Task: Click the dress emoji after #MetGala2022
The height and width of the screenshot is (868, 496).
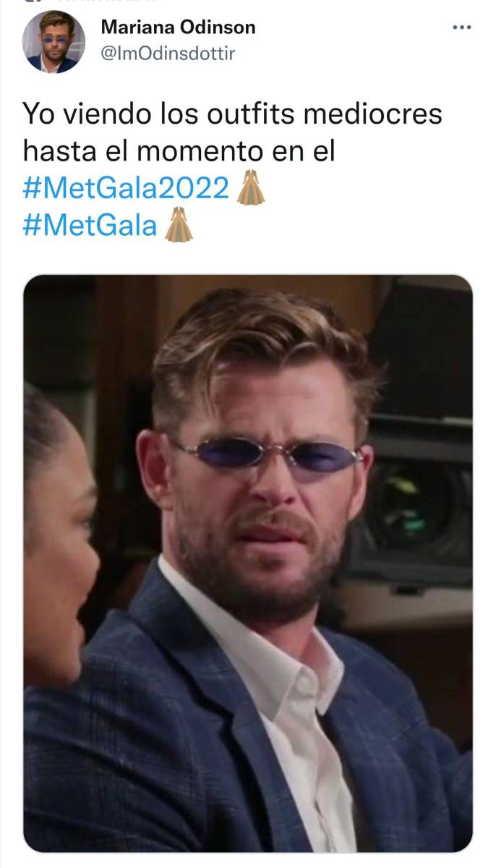Action: [250, 189]
